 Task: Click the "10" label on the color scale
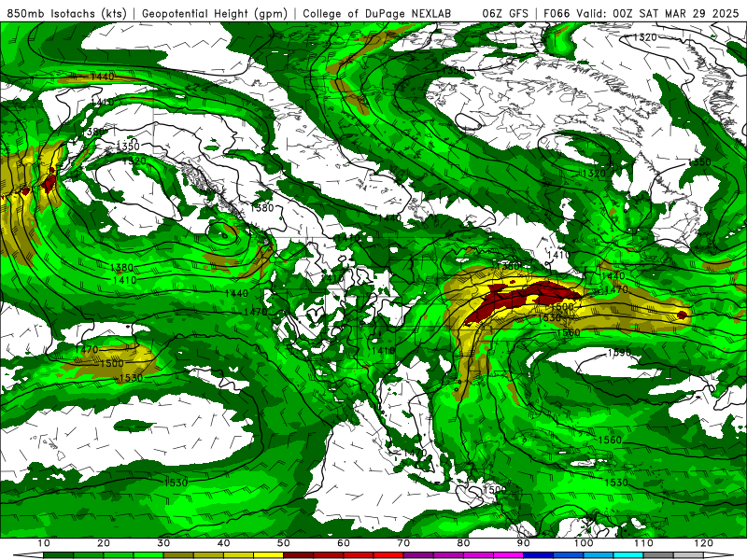point(43,543)
